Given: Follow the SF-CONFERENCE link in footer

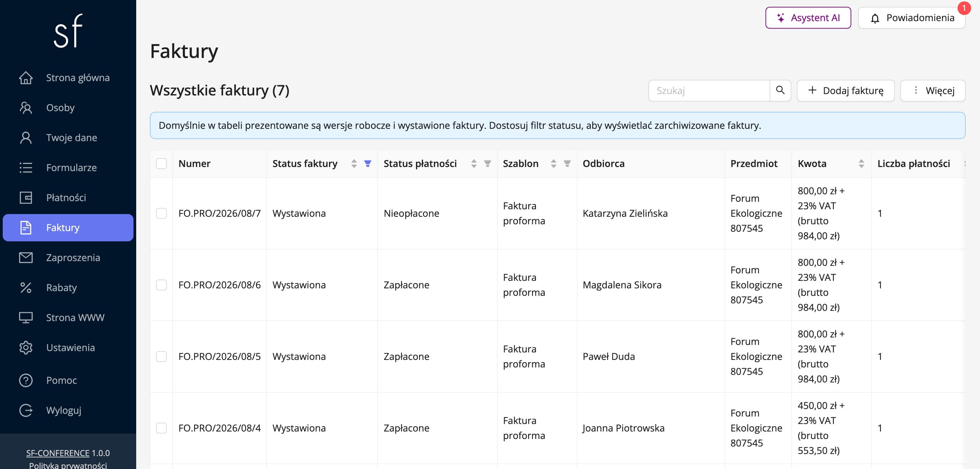Looking at the screenshot, I should pyautogui.click(x=58, y=453).
